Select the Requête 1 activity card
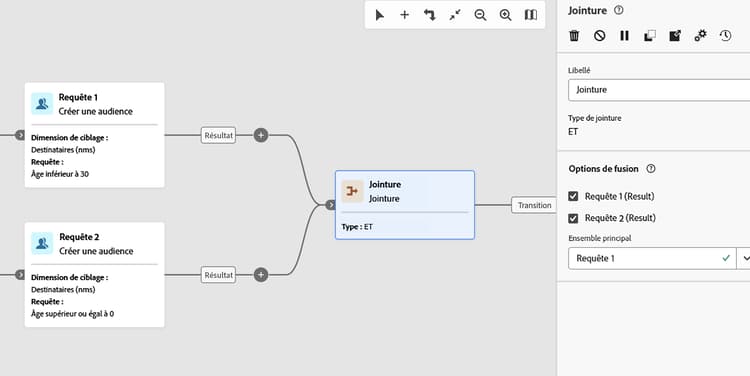 click(95, 135)
